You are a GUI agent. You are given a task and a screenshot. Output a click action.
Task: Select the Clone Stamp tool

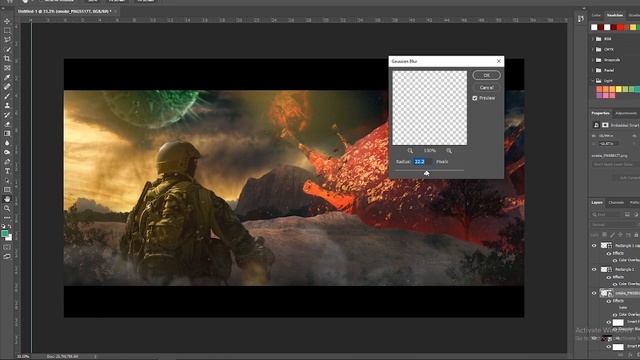[7, 106]
